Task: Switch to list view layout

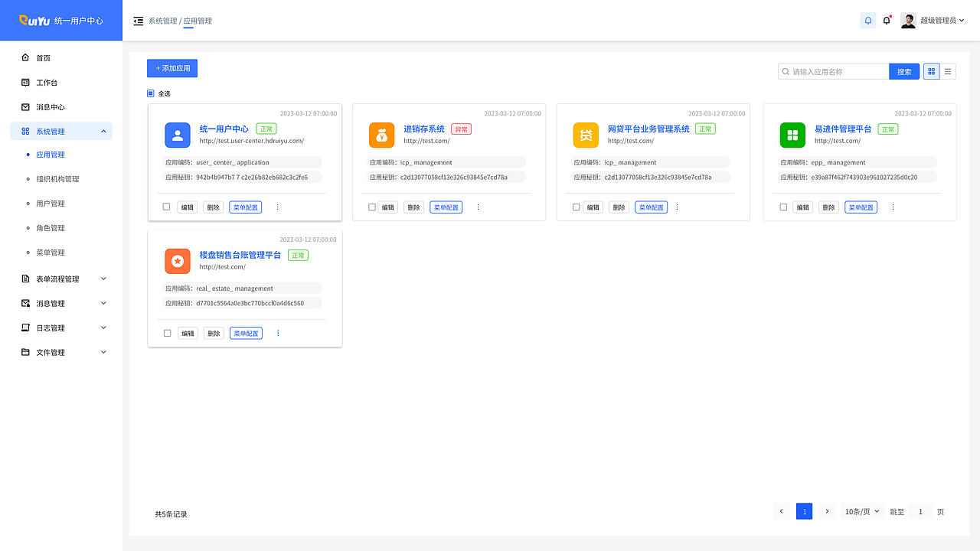Action: pos(948,71)
